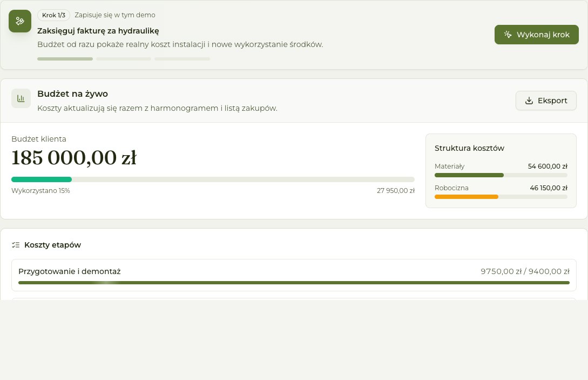The image size is (588, 380).
Task: Click the Materiały label
Action: pos(449,166)
